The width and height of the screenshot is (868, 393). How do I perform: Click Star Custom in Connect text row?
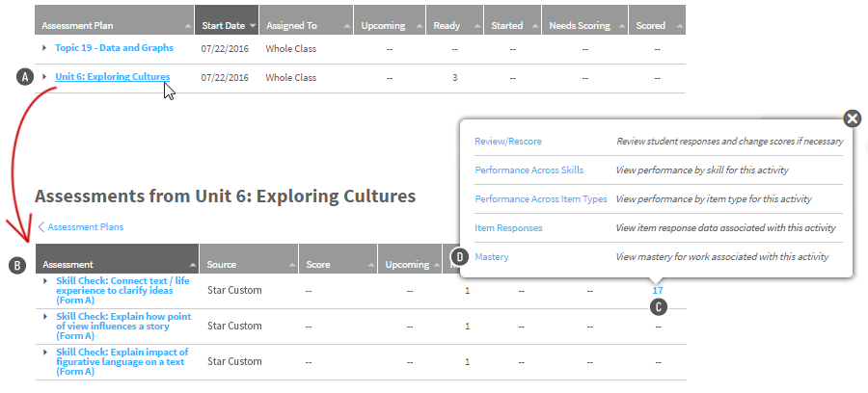[x=234, y=290]
